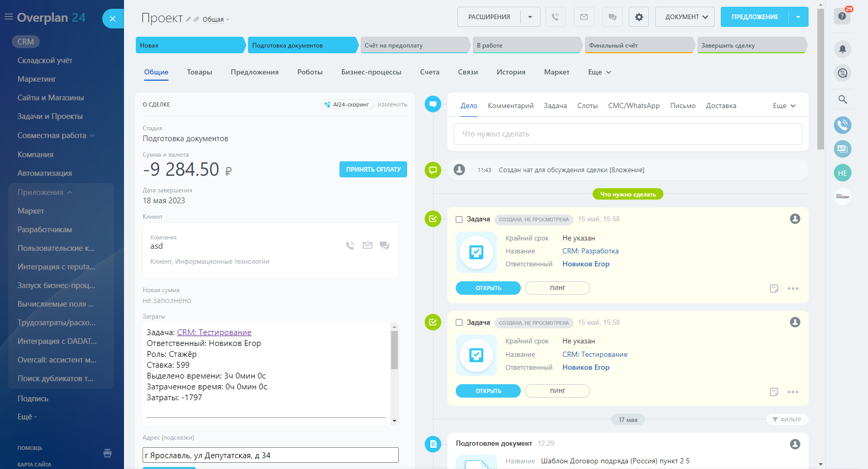Screen dimensions: 868x469
Task: Open the CRM: Тестирование link in Затраты
Action: pos(214,332)
